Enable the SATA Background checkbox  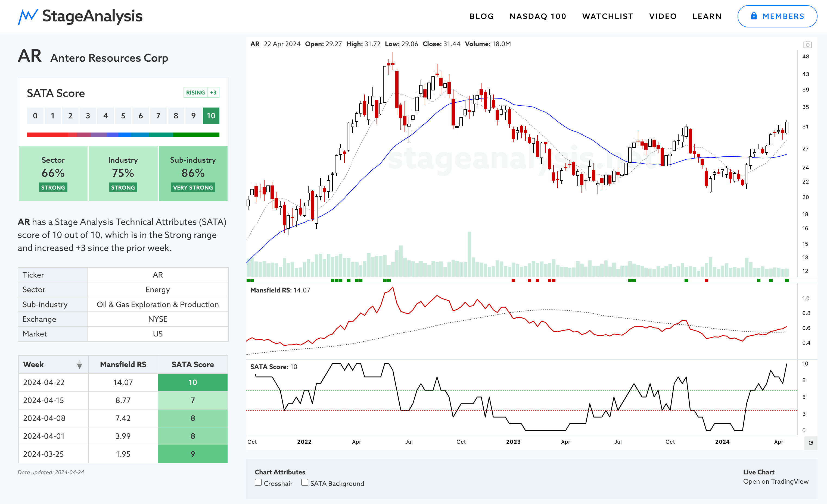click(304, 483)
